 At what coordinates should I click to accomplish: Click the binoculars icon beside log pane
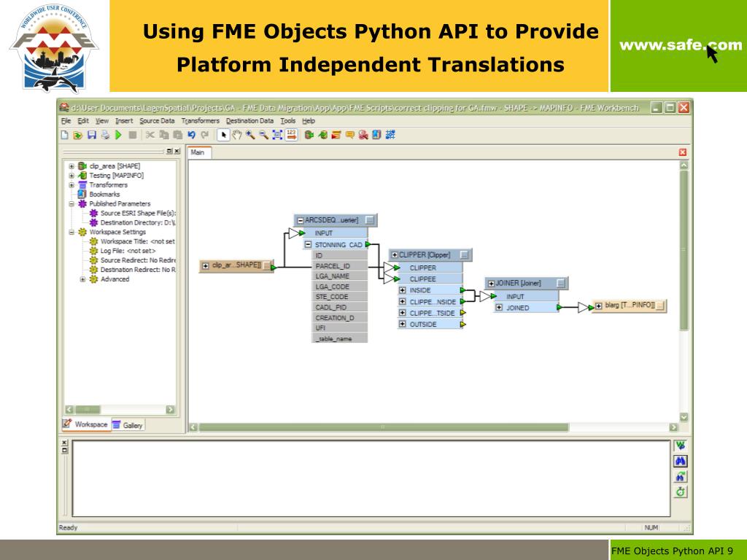tap(681, 461)
